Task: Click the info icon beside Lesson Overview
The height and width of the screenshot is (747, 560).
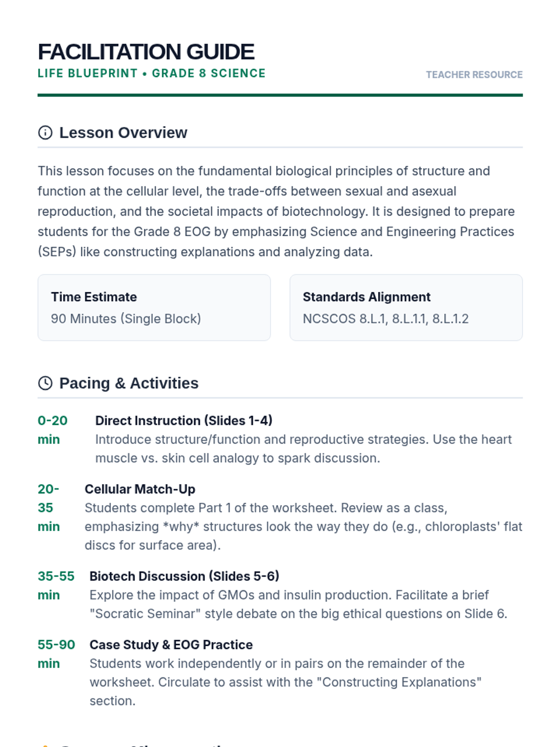Action: point(45,133)
